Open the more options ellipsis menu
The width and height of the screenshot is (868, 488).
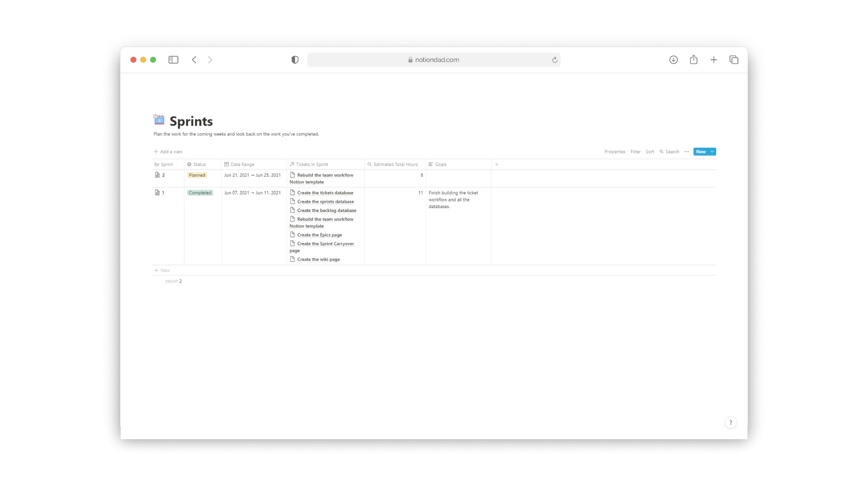tap(686, 151)
